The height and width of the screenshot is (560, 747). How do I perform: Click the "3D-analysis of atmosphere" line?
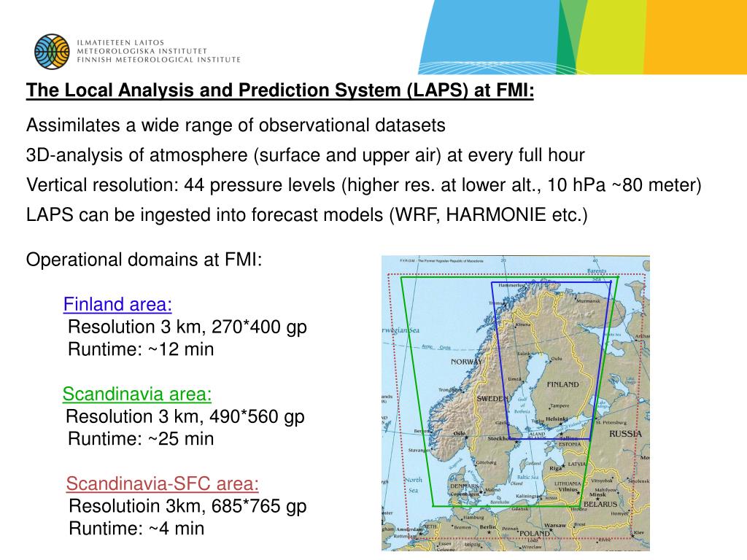[x=306, y=155]
